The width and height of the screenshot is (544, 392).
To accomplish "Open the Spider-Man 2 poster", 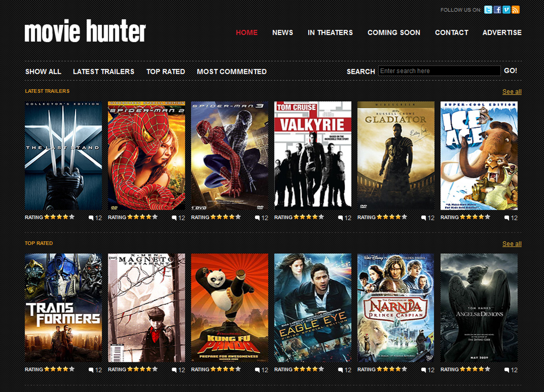I will [x=147, y=156].
